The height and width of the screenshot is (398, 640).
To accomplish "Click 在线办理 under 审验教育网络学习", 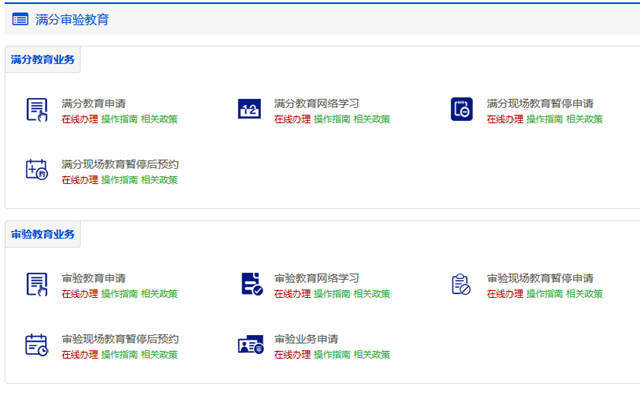I will tap(292, 294).
